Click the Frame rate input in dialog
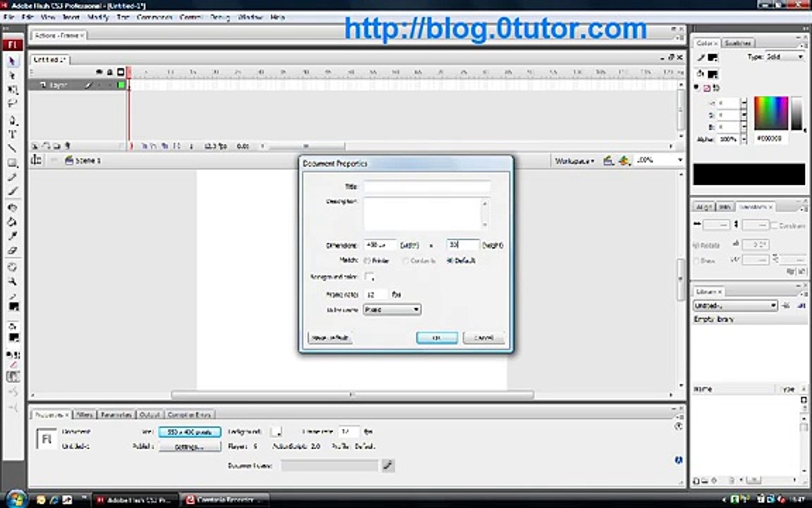Image resolution: width=812 pixels, height=508 pixels. pos(376,294)
